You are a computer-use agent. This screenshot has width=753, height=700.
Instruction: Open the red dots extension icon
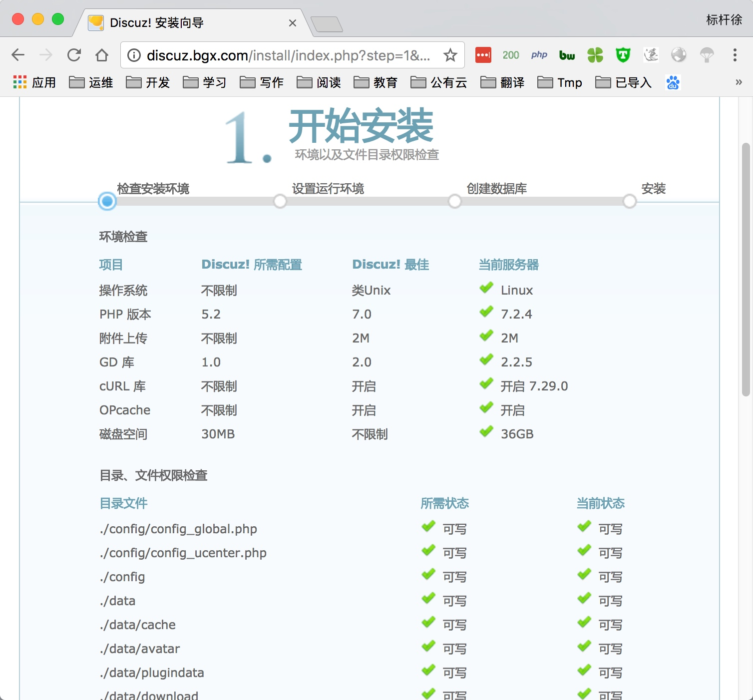point(483,55)
